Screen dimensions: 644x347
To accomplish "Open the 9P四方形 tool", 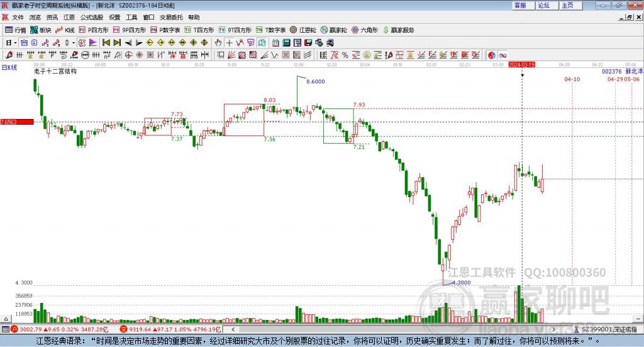I will point(130,30).
